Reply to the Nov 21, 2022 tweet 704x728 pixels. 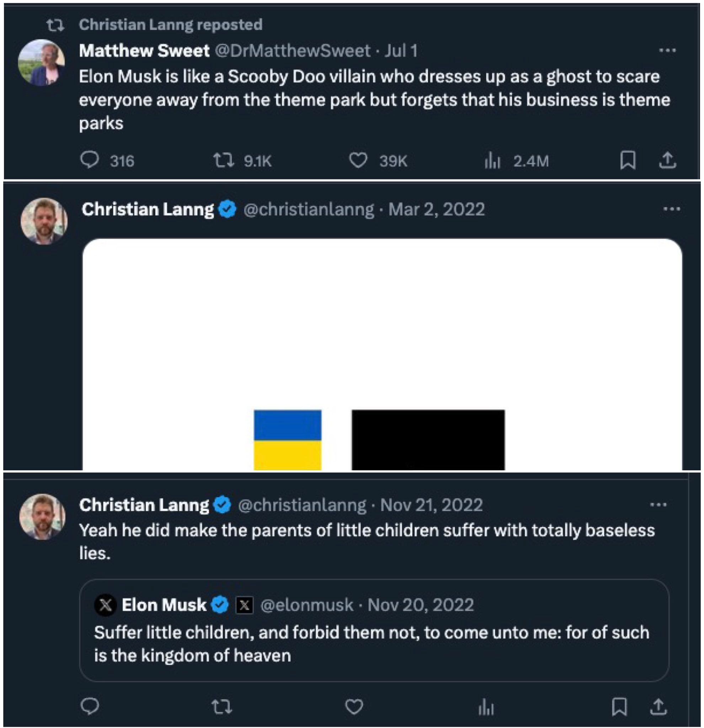point(90,706)
